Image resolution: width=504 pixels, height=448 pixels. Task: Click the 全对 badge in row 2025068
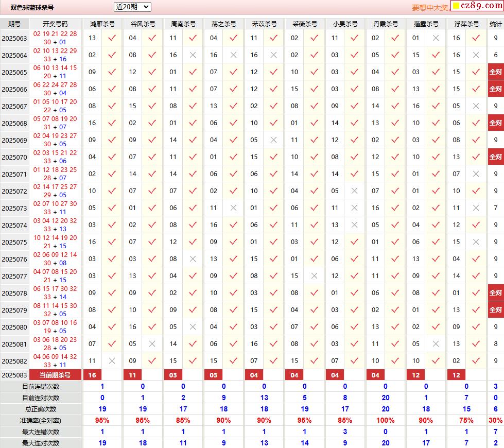(x=496, y=123)
